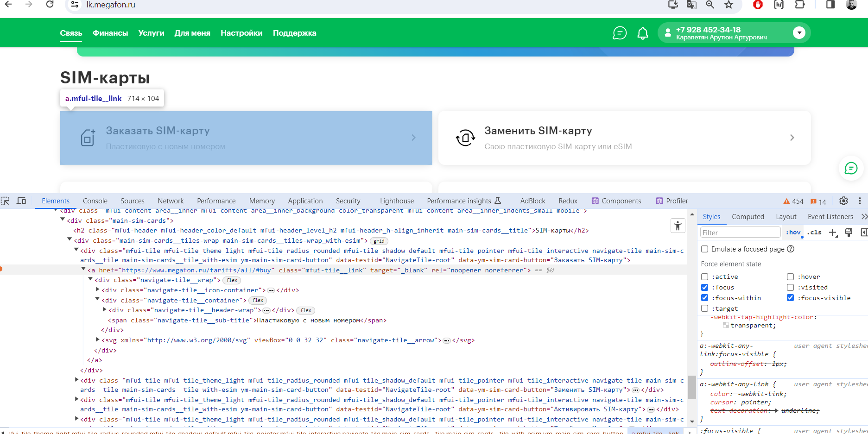Open the notifications bell
Image resolution: width=868 pixels, height=434 pixels.
(x=643, y=33)
